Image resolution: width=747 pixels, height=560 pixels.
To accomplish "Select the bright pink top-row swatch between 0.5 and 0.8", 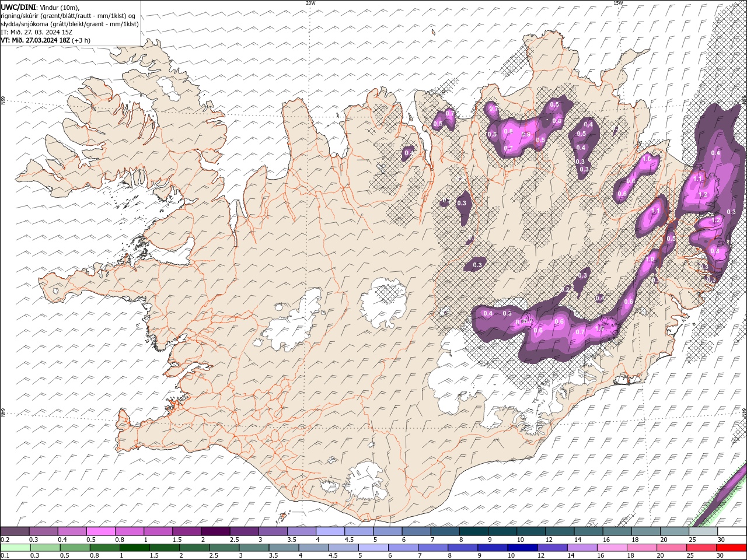I will click(100, 531).
